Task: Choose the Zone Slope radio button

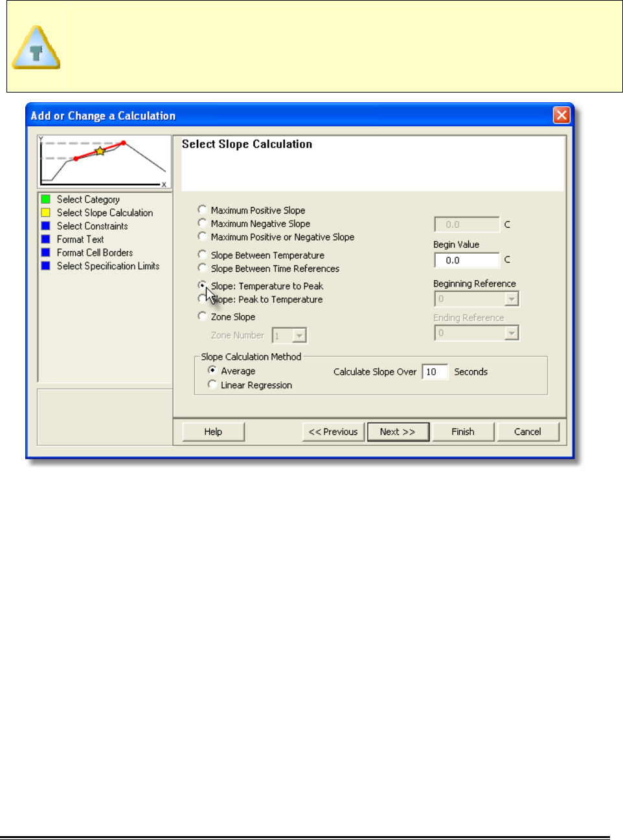Action: pos(202,316)
